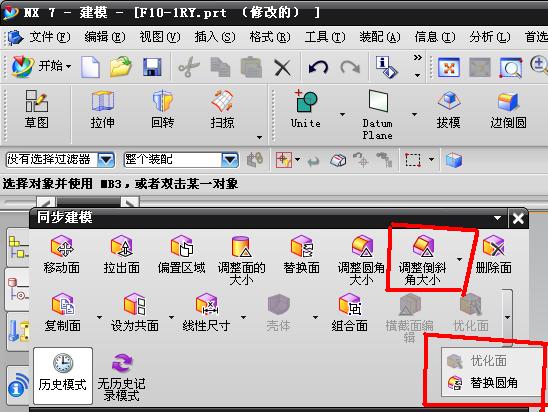Click the new file icon

91,67
